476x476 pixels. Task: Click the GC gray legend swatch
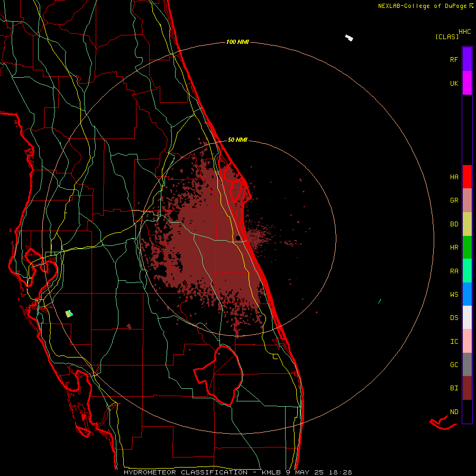click(467, 364)
